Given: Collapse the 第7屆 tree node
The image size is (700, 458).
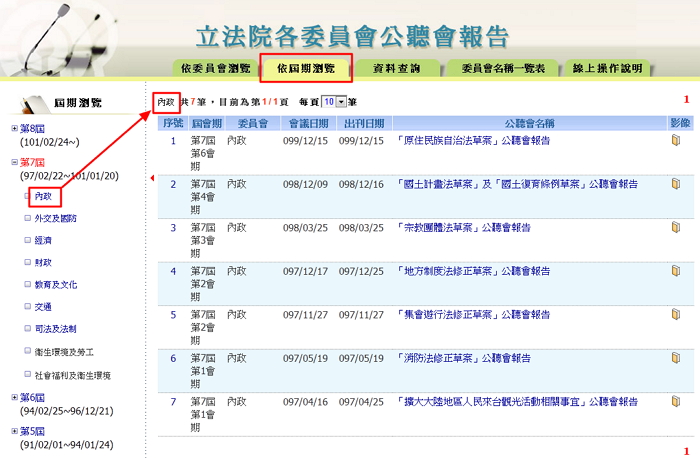Looking at the screenshot, I should pyautogui.click(x=14, y=163).
